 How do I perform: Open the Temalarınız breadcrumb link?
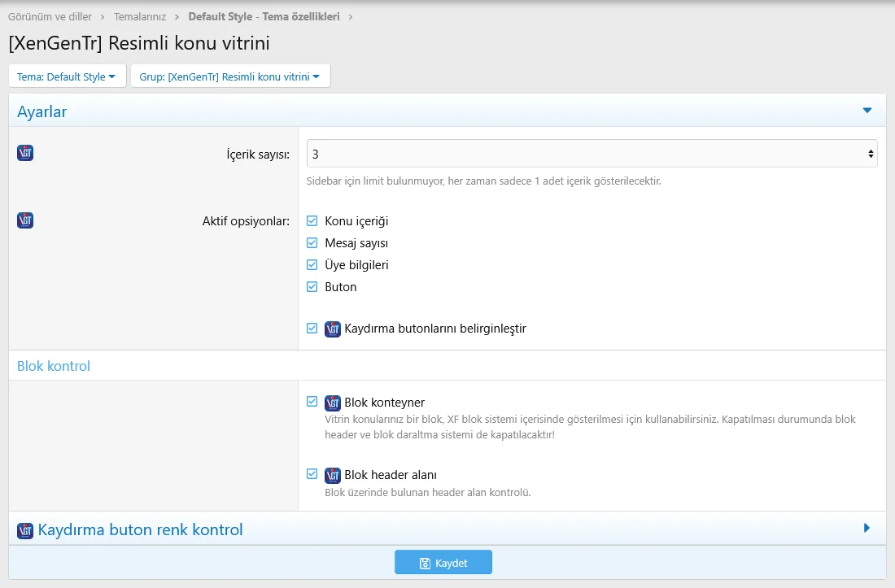coord(140,16)
